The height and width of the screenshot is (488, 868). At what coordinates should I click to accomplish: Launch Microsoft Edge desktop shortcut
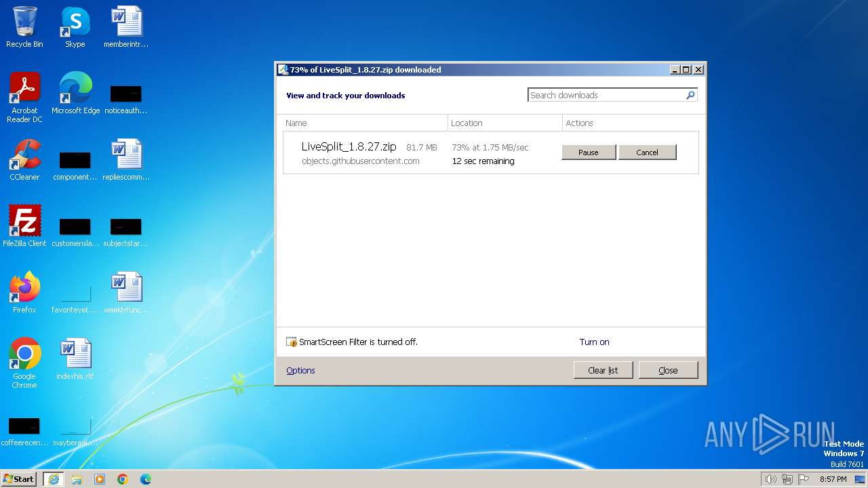pyautogui.click(x=75, y=94)
